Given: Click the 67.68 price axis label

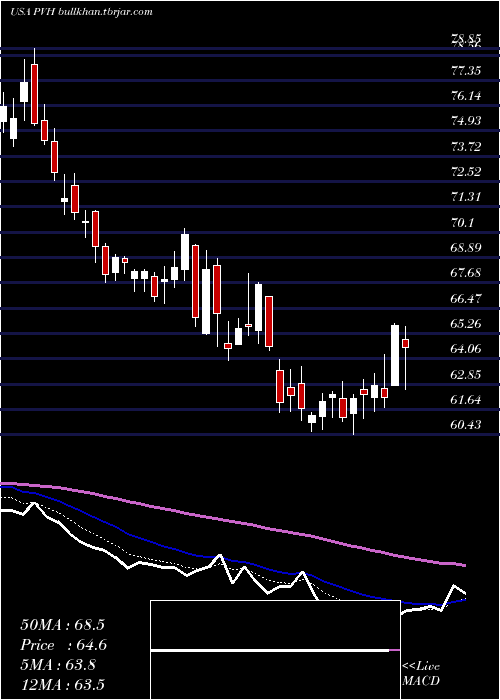Looking at the screenshot, I should coord(467,273).
